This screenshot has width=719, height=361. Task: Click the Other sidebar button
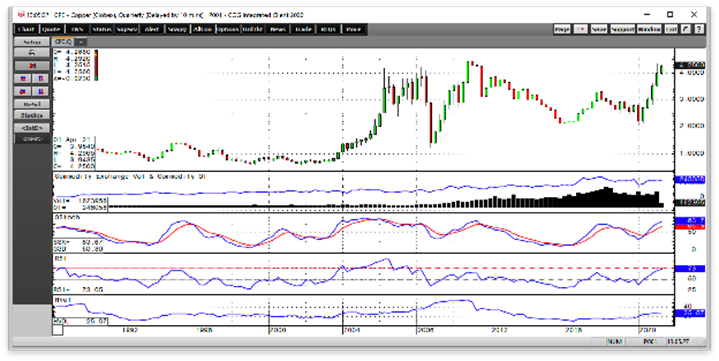click(x=32, y=139)
